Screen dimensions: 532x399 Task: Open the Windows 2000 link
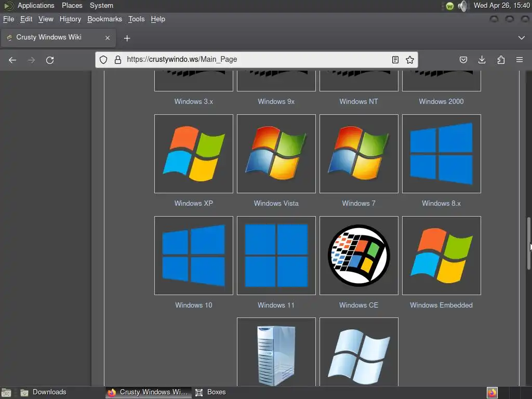(x=442, y=101)
